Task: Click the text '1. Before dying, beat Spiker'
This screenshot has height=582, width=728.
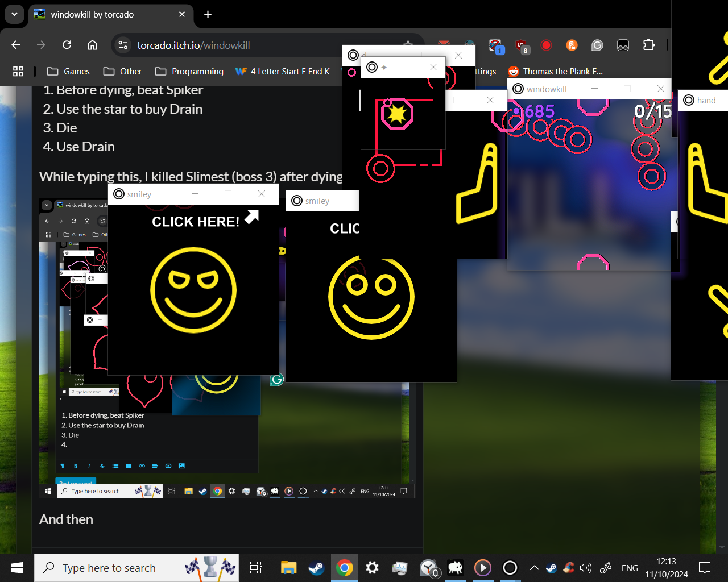Action: click(x=123, y=90)
